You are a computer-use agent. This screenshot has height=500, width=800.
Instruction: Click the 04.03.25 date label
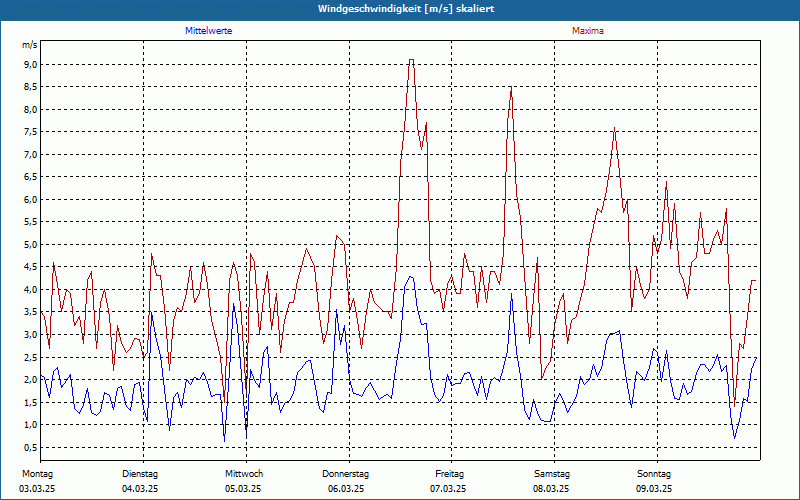(140, 489)
